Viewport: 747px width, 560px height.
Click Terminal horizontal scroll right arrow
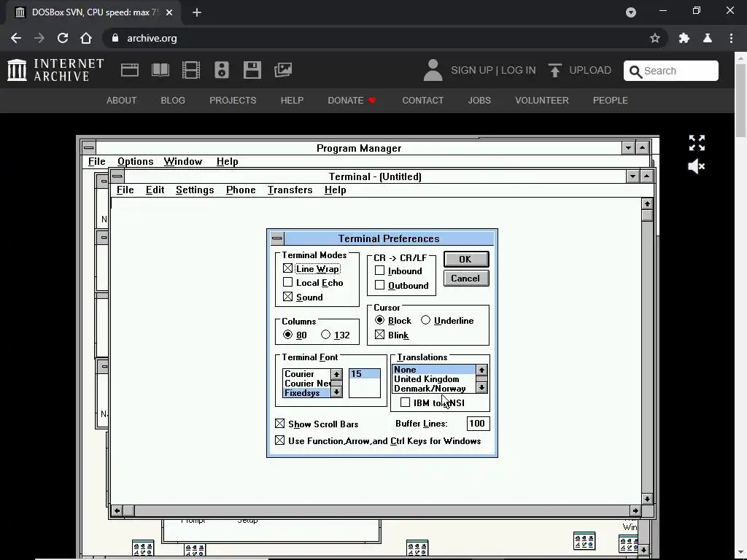pyautogui.click(x=635, y=511)
